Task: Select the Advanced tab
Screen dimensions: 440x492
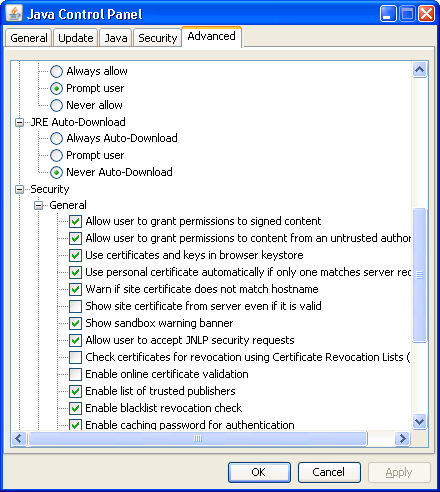Action: tap(211, 36)
